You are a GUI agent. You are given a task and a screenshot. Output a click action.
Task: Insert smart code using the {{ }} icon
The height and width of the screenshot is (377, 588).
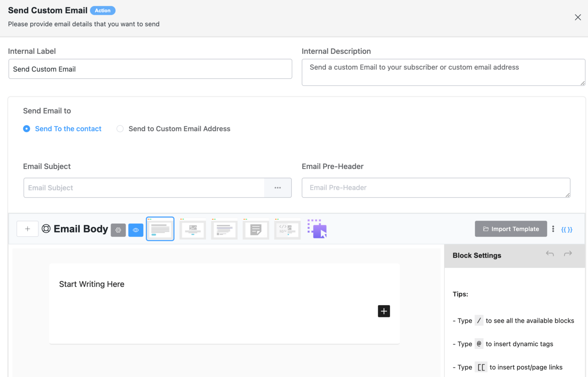pos(567,229)
